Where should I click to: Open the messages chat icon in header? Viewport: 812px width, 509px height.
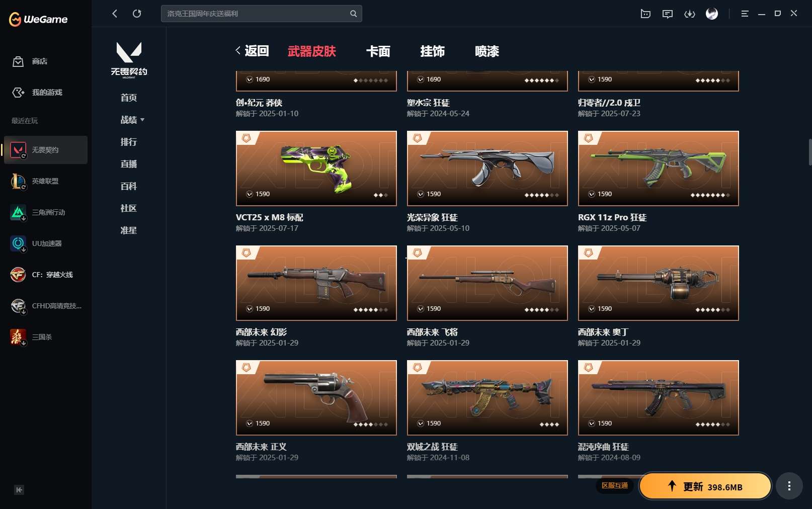668,14
